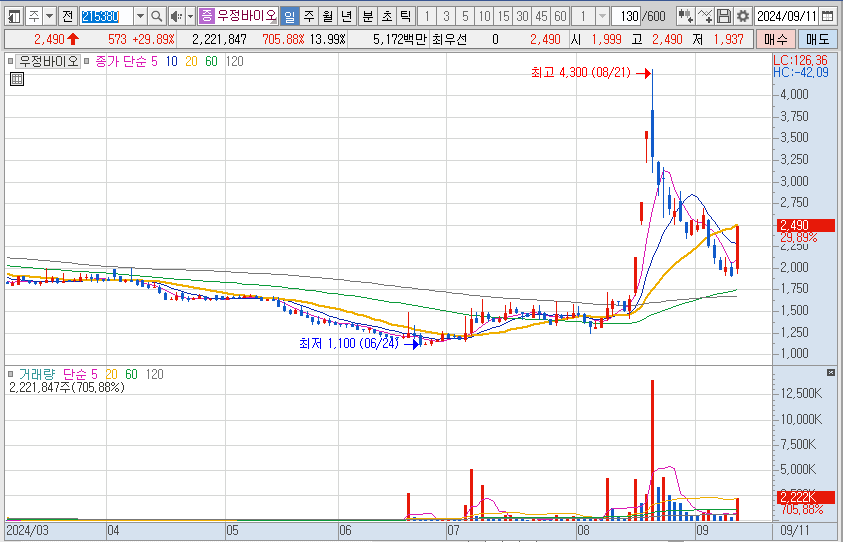This screenshot has height=542, width=843.
Task: Click the candlestick add-chart icon
Action: (685, 17)
